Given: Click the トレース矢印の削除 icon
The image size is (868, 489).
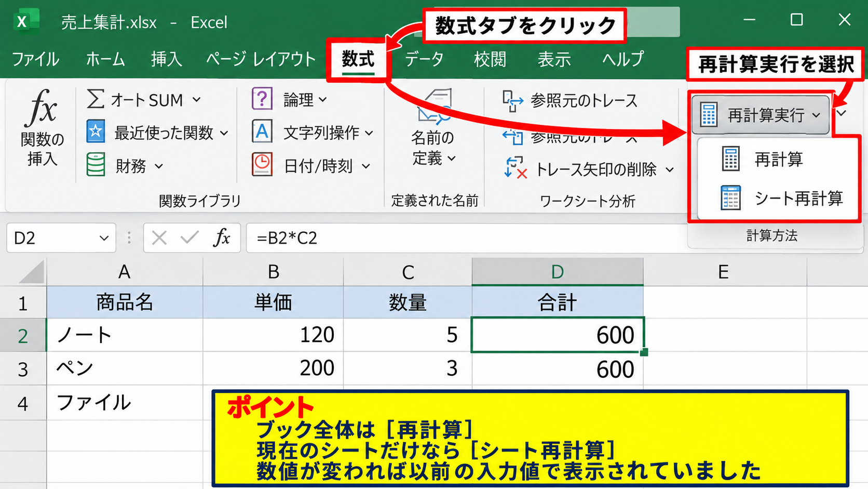Looking at the screenshot, I should [515, 168].
